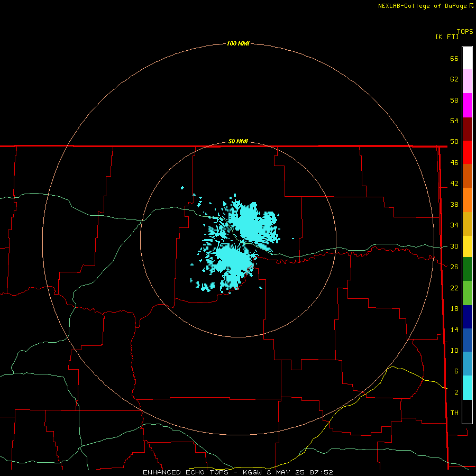Click the 'KGGW' station identifier in the footer

click(253, 472)
